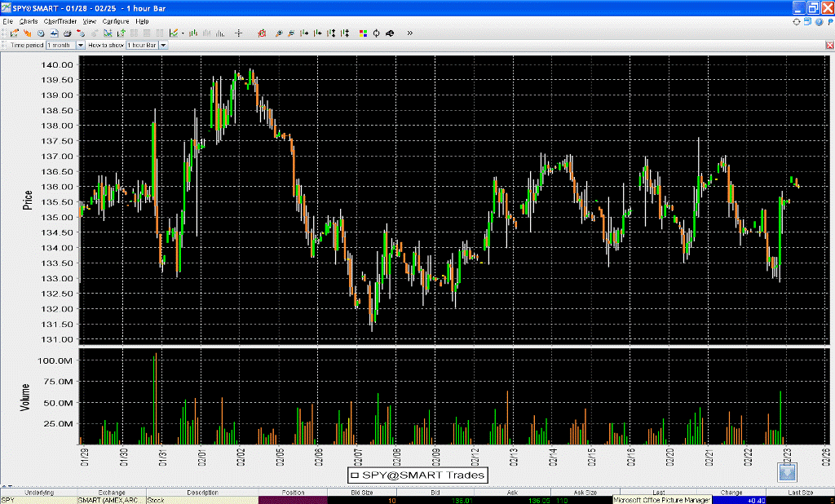Click the black pie gauge icon
Image resolution: width=835 pixels, height=504 pixels.
pyautogui.click(x=390, y=33)
